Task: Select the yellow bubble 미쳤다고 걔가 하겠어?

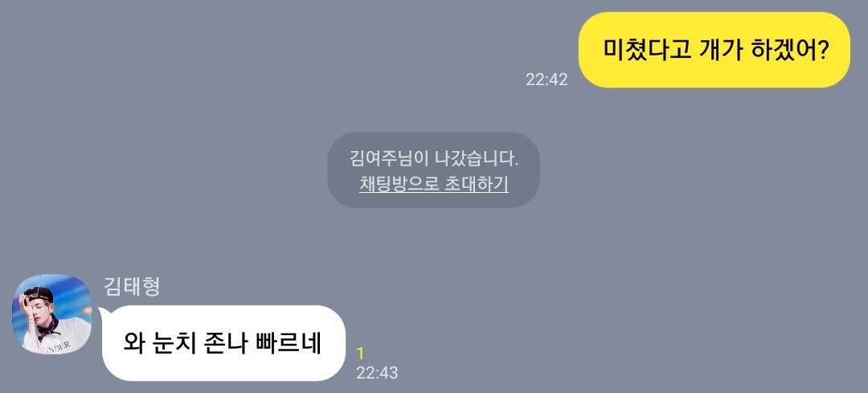Action: [714, 50]
